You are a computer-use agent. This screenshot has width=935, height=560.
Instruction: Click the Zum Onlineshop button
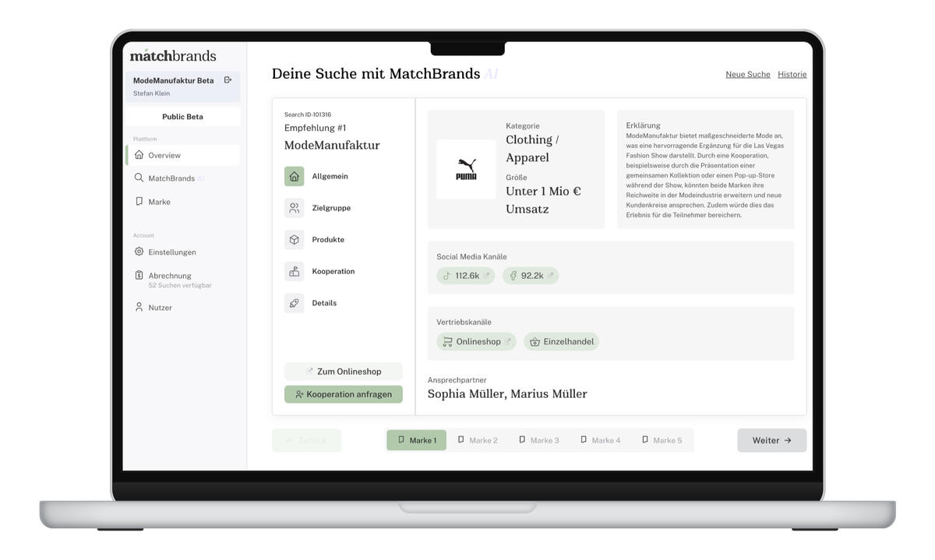[x=344, y=372]
